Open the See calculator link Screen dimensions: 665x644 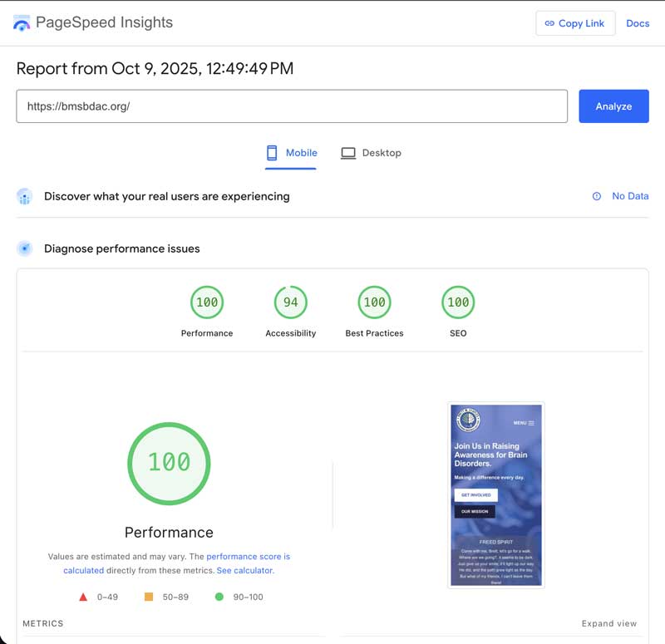click(x=244, y=571)
